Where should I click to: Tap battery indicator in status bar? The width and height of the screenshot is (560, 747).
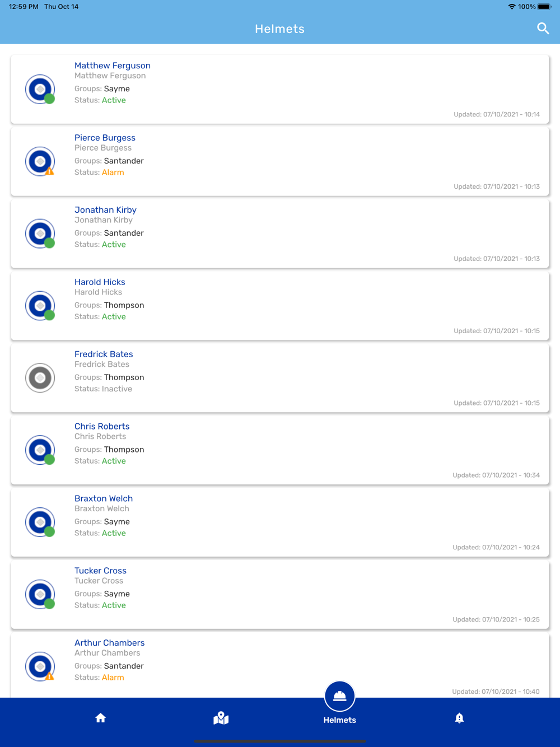coord(544,7)
